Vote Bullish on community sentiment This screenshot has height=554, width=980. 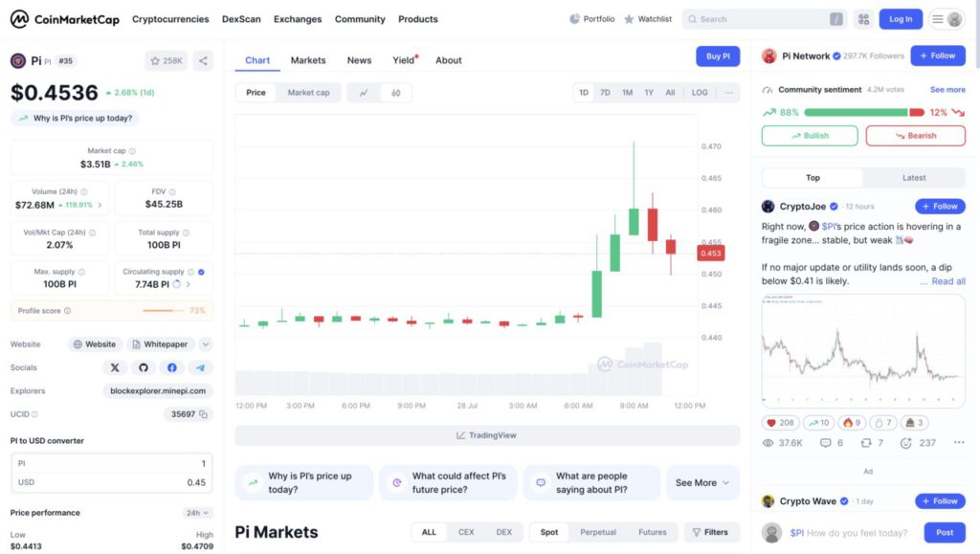pyautogui.click(x=810, y=136)
